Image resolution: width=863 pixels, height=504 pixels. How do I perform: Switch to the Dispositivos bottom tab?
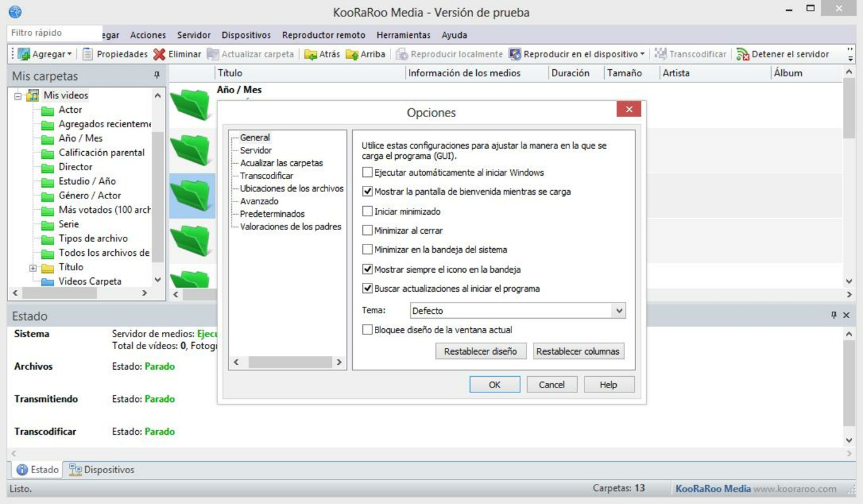[x=101, y=470]
